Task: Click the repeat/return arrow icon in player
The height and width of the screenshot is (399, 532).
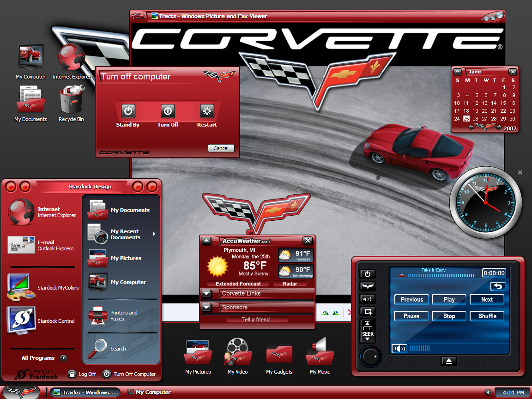Action: [x=498, y=286]
